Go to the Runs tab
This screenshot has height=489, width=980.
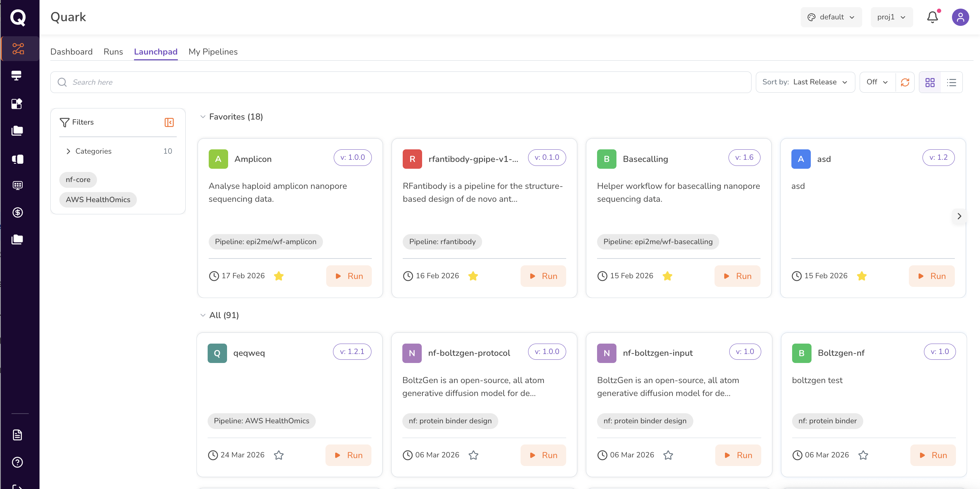[x=113, y=52]
